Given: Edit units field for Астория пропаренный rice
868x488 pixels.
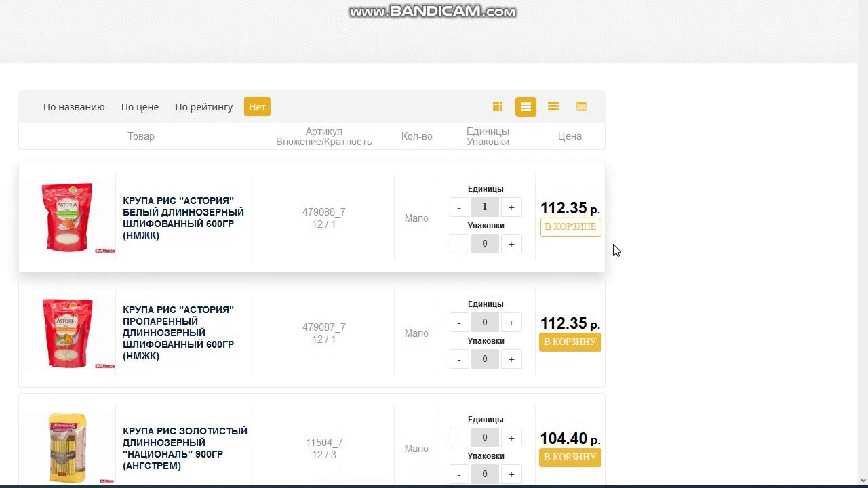Looking at the screenshot, I should (485, 323).
